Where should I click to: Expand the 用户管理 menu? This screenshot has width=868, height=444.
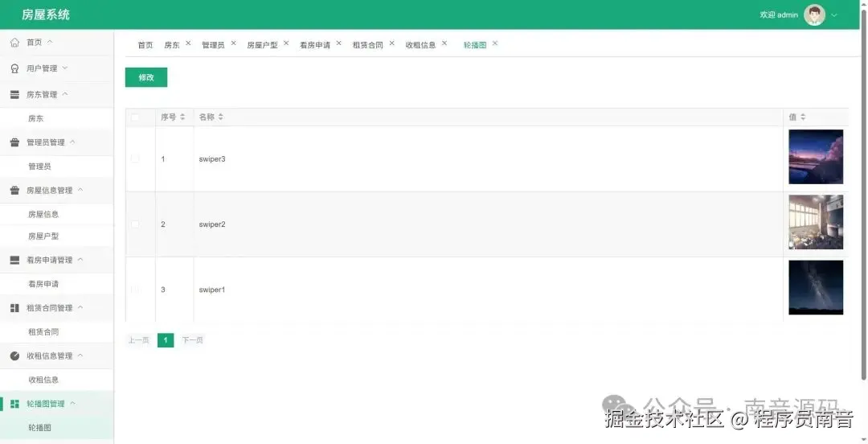pos(65,68)
